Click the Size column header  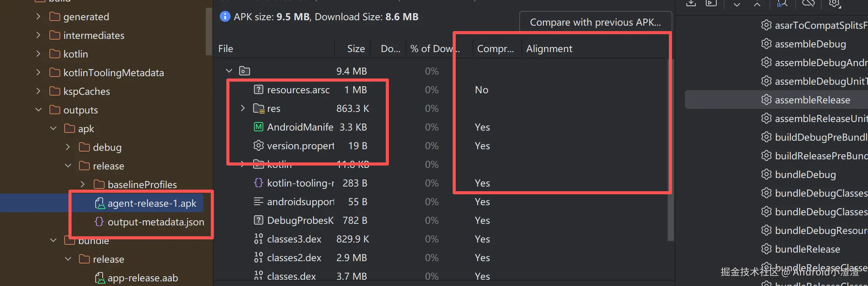point(356,49)
